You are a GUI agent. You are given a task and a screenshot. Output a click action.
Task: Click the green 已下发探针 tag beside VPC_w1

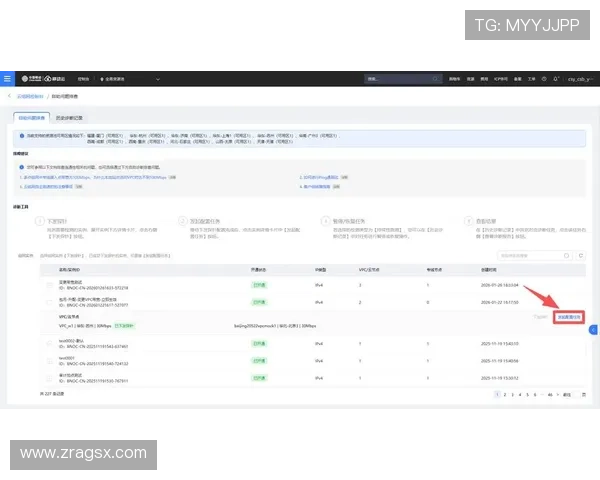pyautogui.click(x=124, y=326)
